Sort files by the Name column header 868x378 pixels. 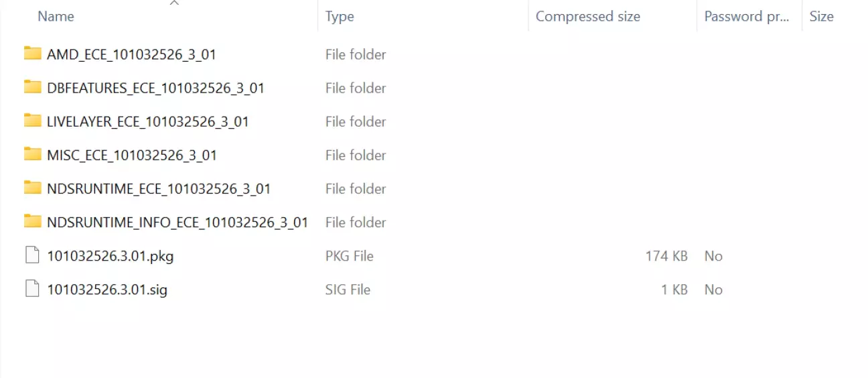click(x=56, y=17)
